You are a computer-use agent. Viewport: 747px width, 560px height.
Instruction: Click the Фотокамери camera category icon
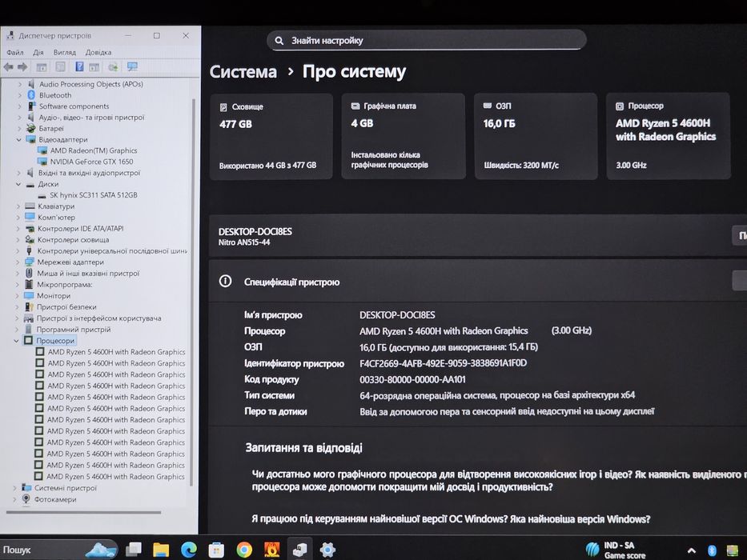point(26,499)
